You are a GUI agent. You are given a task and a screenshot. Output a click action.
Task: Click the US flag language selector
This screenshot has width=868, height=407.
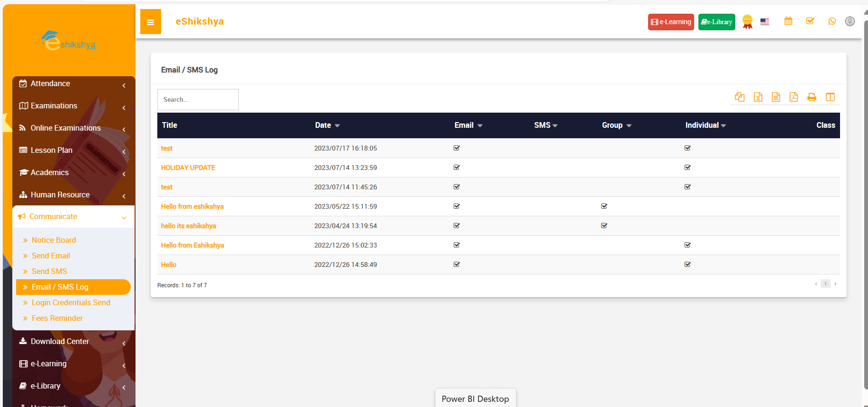point(765,22)
